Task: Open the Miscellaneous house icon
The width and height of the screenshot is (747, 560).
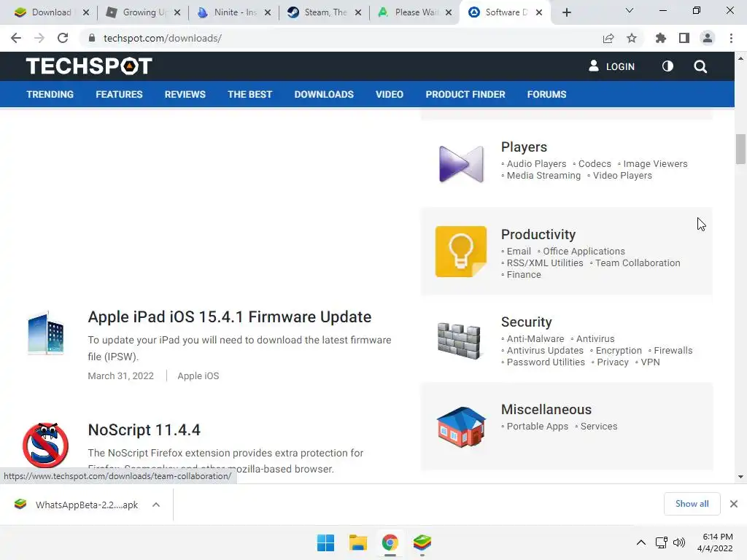Action: click(461, 427)
